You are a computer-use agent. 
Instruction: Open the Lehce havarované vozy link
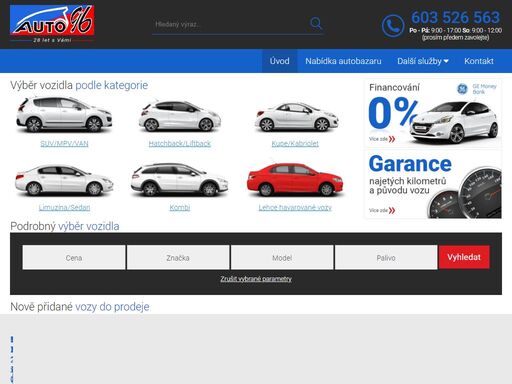[x=295, y=208]
